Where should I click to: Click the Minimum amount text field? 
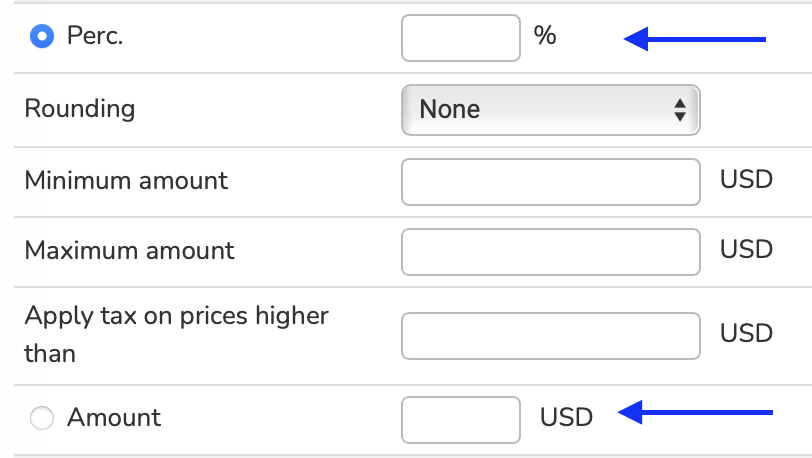coord(549,181)
